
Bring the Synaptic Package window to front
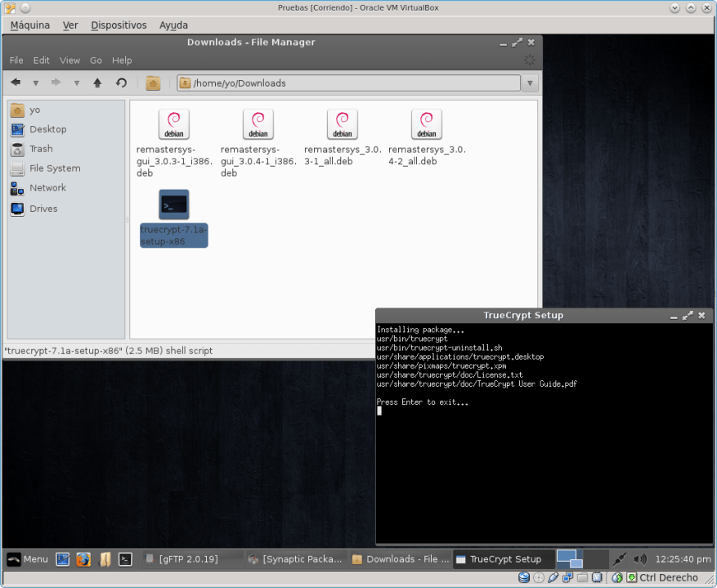304,559
